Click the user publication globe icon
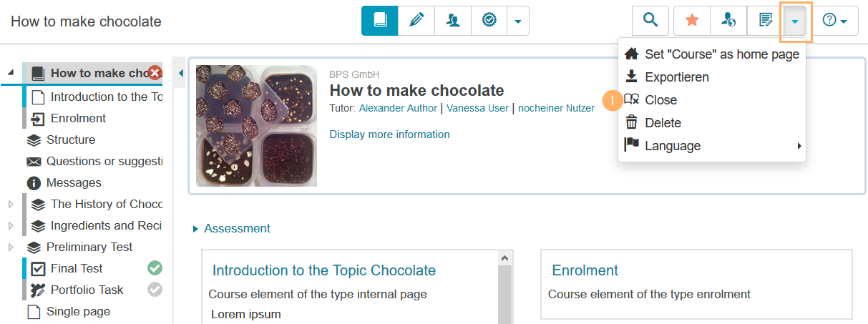 click(x=728, y=21)
